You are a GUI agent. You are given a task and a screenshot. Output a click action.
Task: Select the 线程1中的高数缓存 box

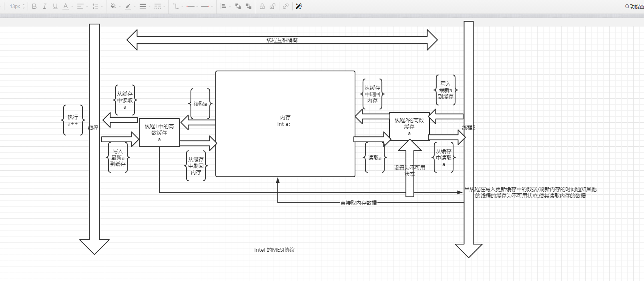pos(159,133)
